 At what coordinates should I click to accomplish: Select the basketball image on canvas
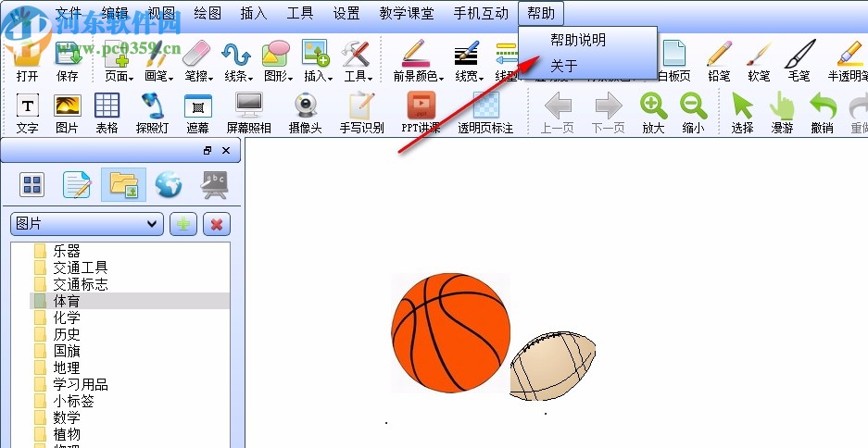point(450,333)
